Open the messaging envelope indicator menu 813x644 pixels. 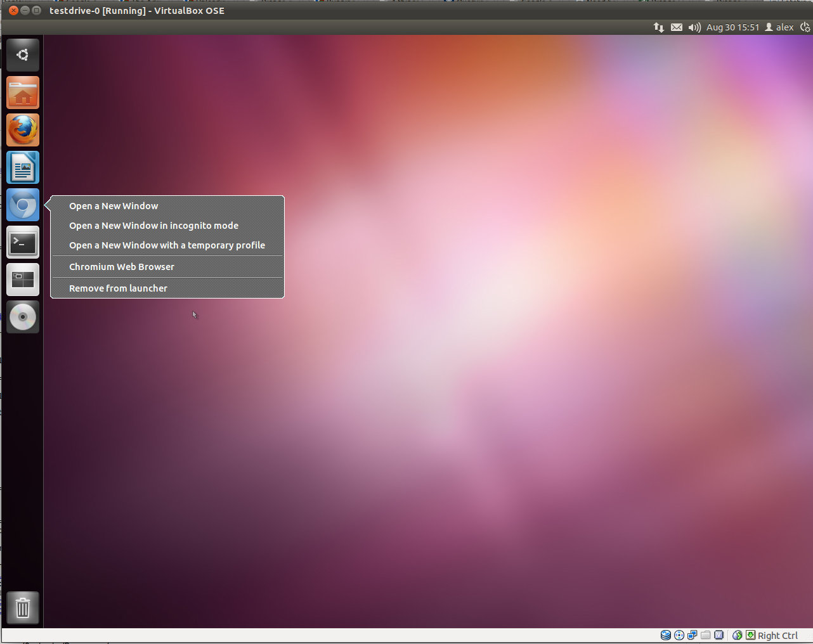click(677, 27)
